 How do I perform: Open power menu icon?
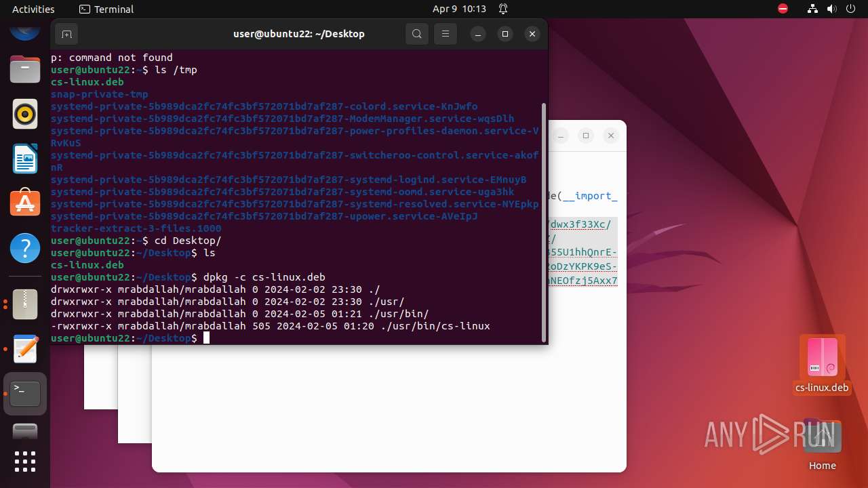(x=850, y=9)
